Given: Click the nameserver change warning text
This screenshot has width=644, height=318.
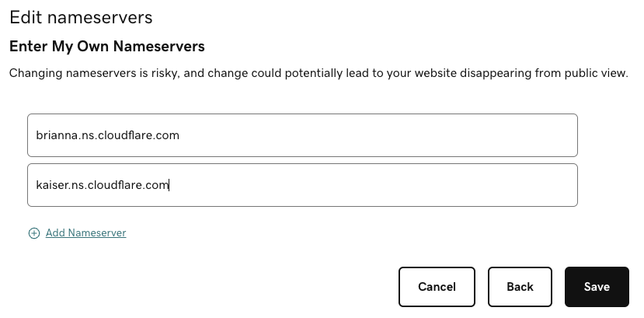Looking at the screenshot, I should click(319, 73).
